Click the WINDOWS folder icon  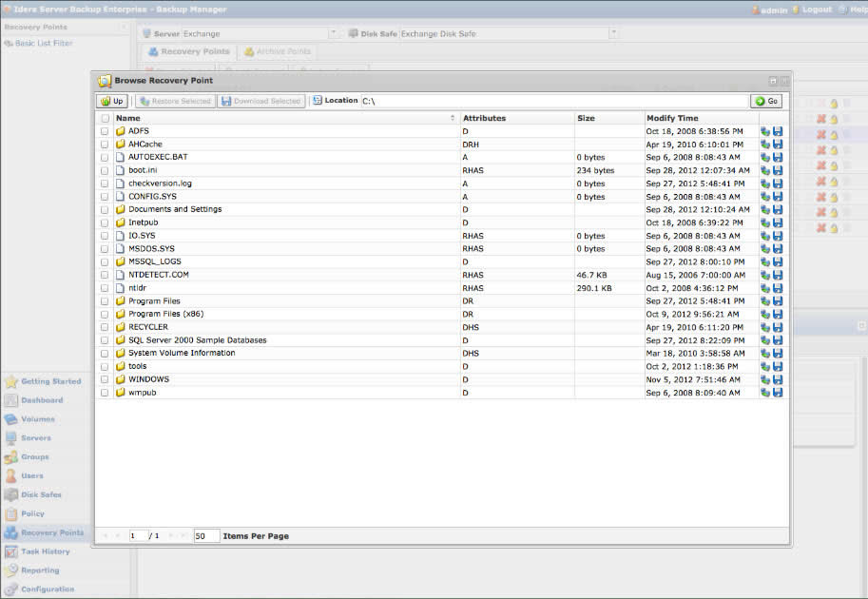tap(121, 379)
